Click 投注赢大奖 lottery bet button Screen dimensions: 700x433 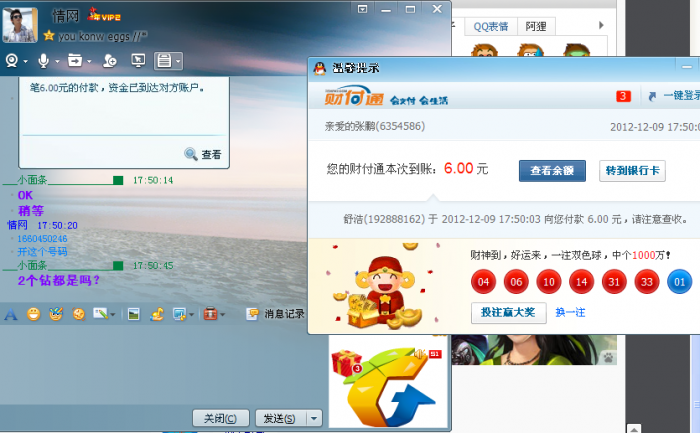point(508,312)
